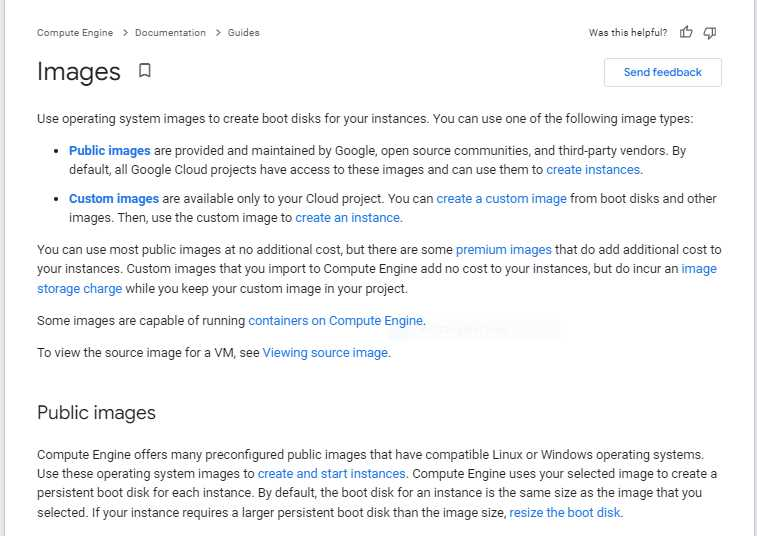Click the Public images section heading
Viewport: 757px width, 536px height.
[x=96, y=413]
